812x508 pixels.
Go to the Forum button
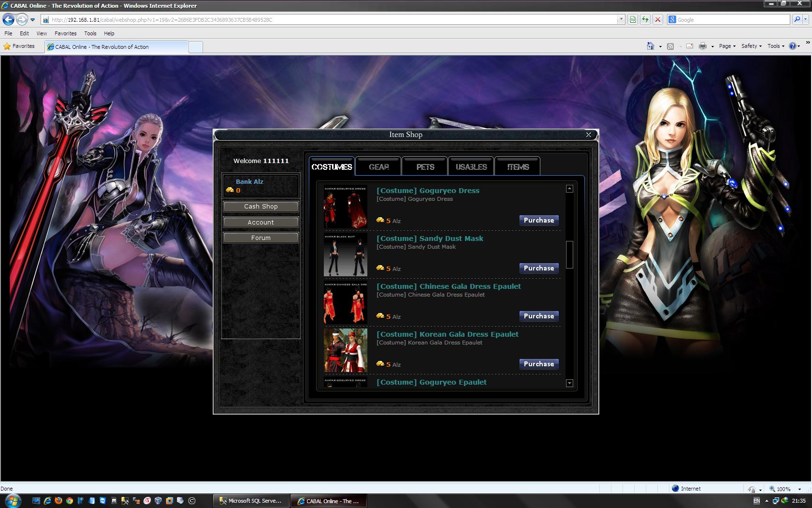261,238
